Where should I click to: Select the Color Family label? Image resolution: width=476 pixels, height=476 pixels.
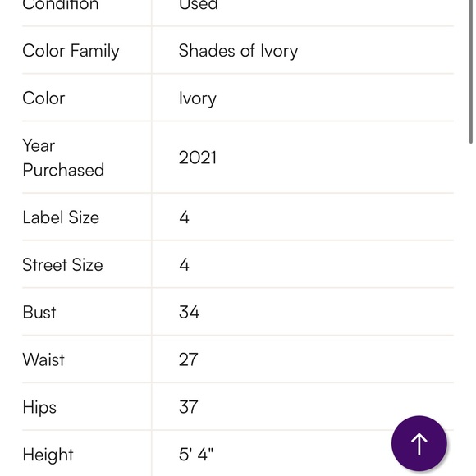pos(71,51)
